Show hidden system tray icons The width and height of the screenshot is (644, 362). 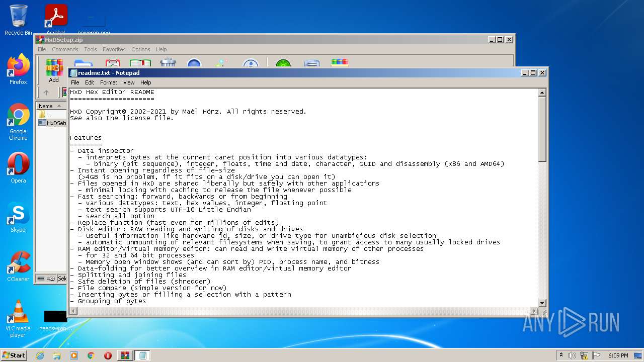pos(561,355)
